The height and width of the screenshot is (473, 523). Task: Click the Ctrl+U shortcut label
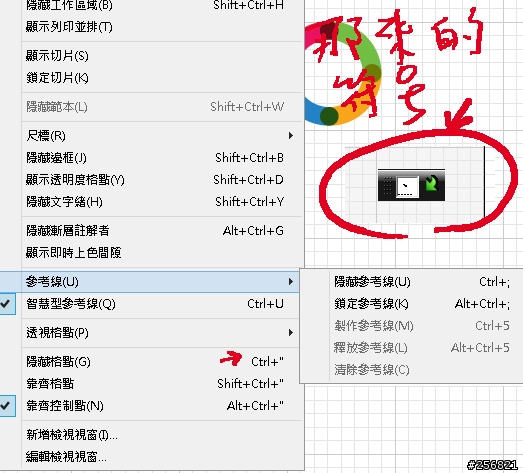click(x=265, y=304)
